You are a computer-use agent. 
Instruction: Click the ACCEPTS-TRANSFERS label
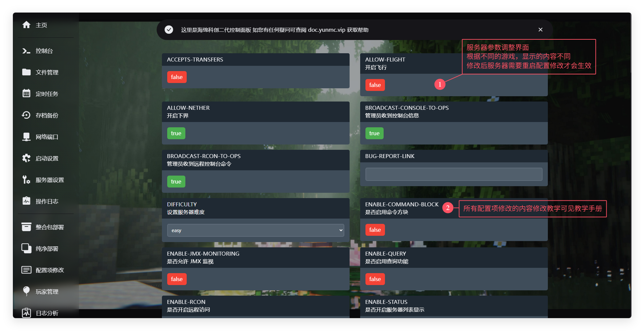coord(195,60)
